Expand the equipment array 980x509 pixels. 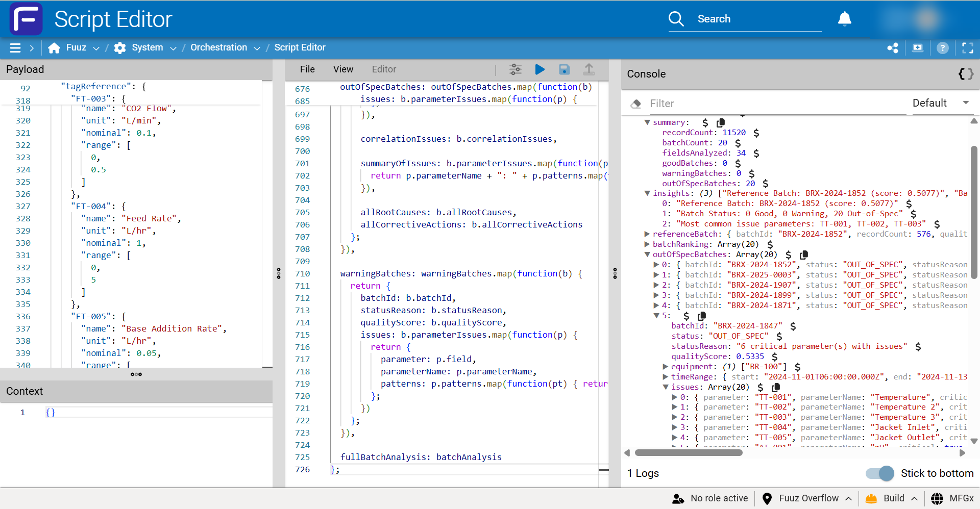tap(666, 367)
